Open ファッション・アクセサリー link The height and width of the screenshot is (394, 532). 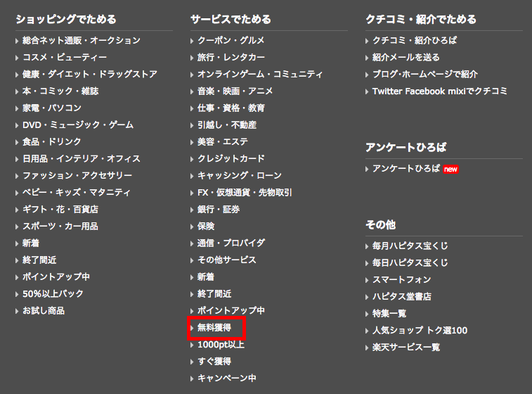pyautogui.click(x=77, y=176)
